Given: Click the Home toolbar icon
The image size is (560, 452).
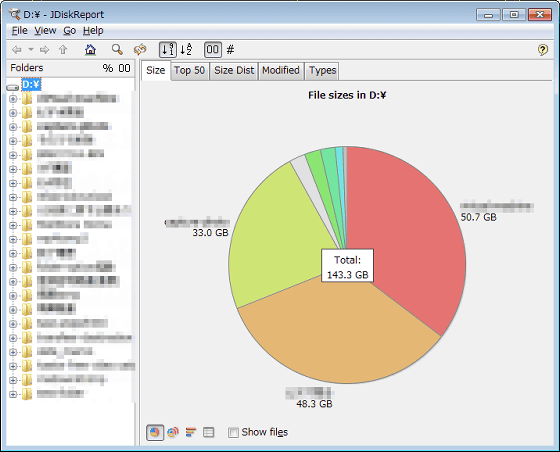Looking at the screenshot, I should click(90, 50).
